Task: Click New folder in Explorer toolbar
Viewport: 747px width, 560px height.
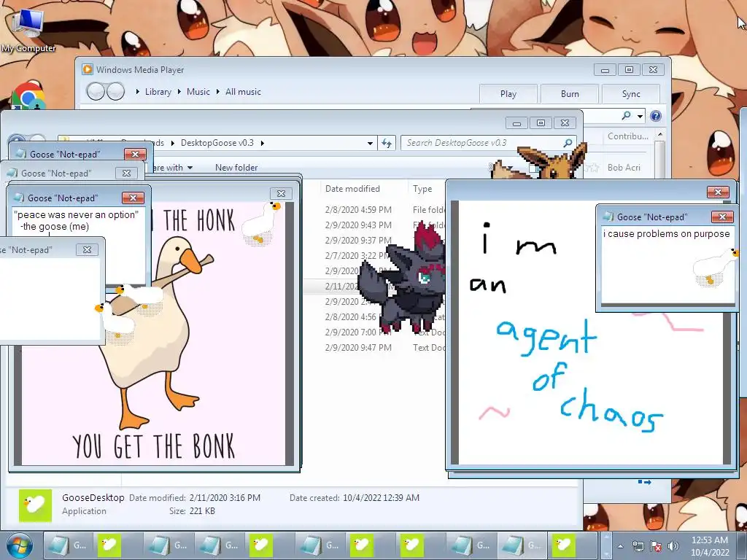Action: click(236, 168)
